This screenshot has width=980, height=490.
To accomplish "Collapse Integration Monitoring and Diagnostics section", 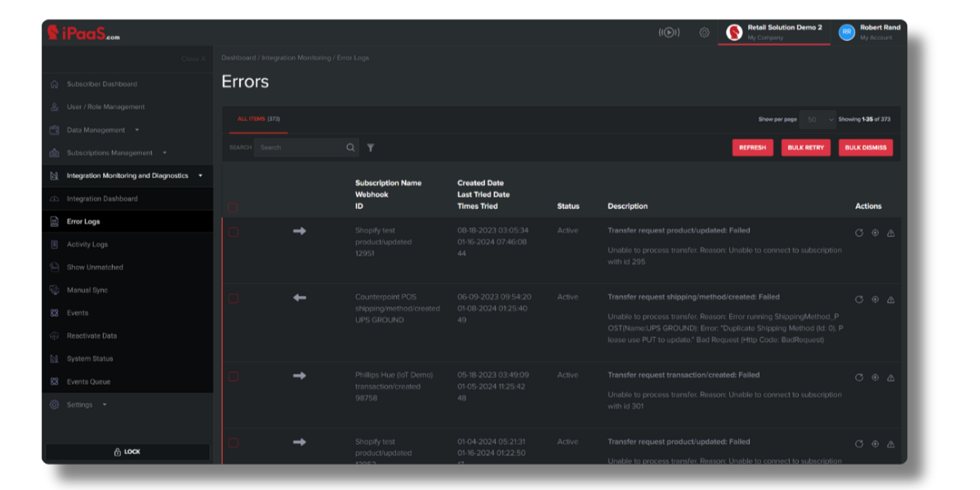I will coord(127,176).
